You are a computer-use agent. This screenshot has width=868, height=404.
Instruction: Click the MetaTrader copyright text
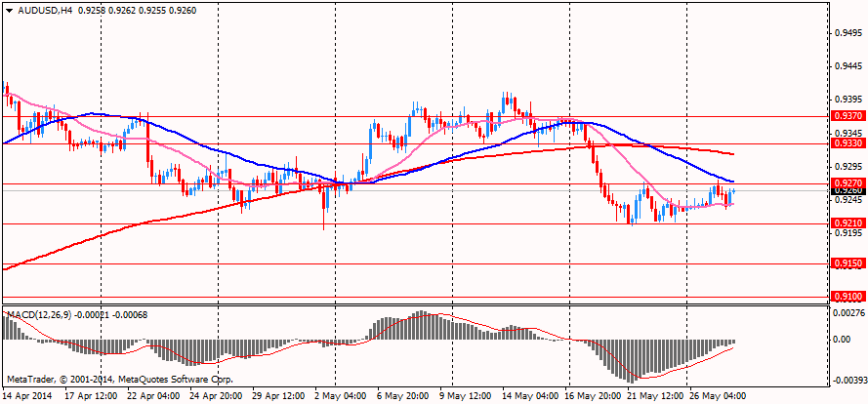click(x=119, y=381)
